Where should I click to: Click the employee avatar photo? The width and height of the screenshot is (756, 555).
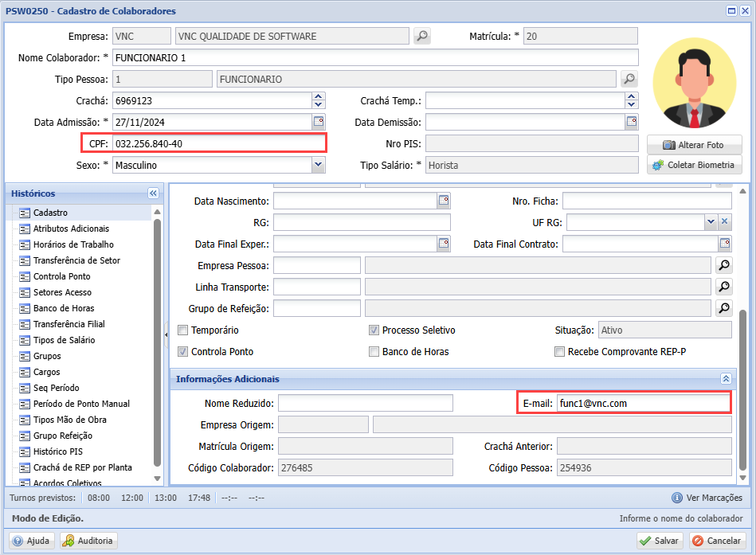pos(695,84)
